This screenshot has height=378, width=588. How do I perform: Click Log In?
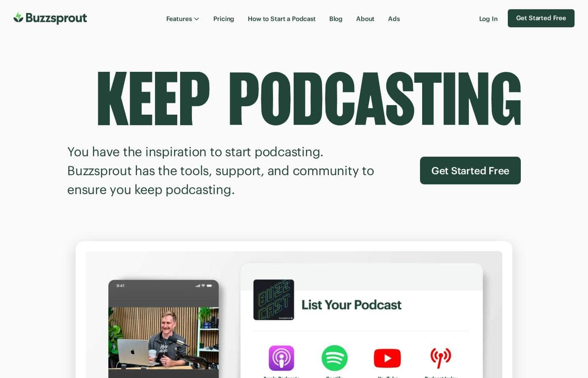[x=488, y=19]
